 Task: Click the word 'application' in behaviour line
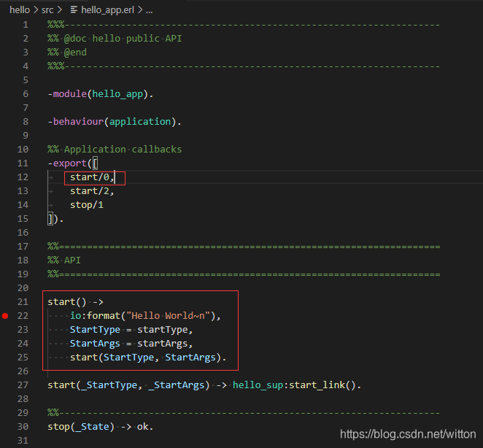[x=140, y=122]
